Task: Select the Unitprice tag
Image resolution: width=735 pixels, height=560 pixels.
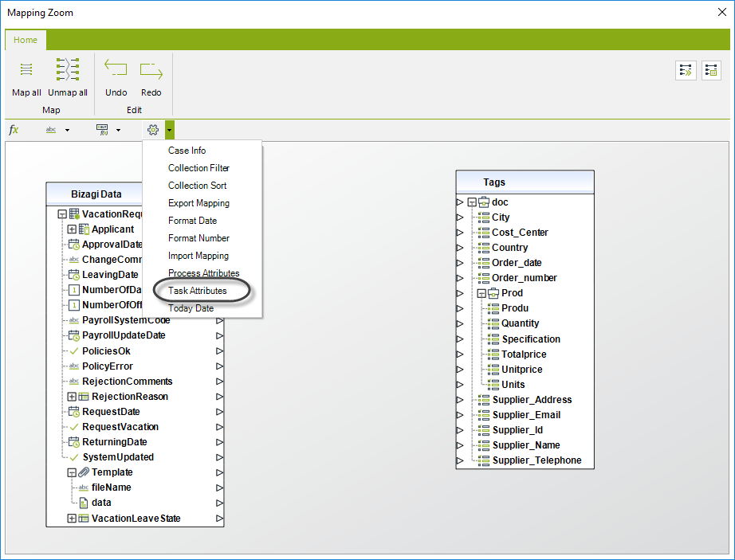Action: [x=521, y=370]
